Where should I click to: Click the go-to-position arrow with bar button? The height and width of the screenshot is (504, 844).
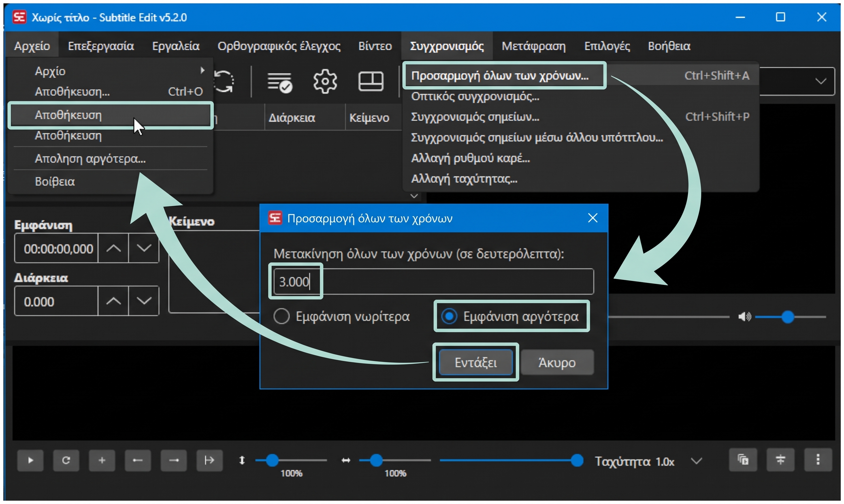coord(209,461)
